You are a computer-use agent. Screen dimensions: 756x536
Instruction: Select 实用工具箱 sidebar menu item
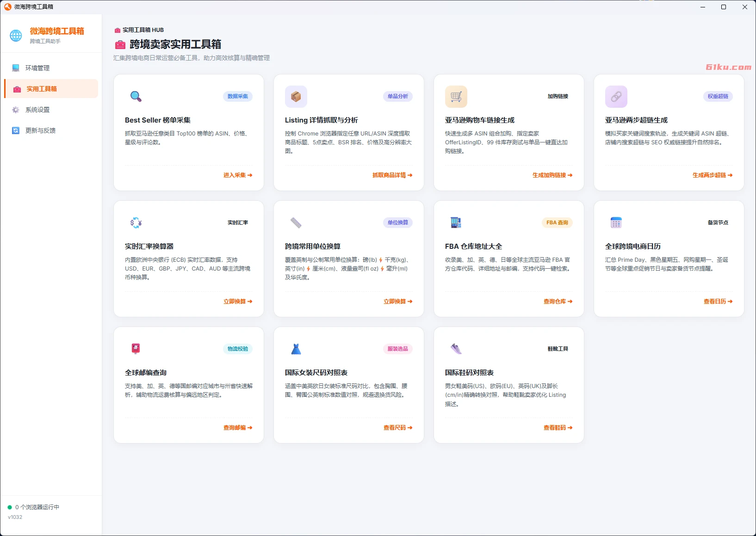[51, 89]
